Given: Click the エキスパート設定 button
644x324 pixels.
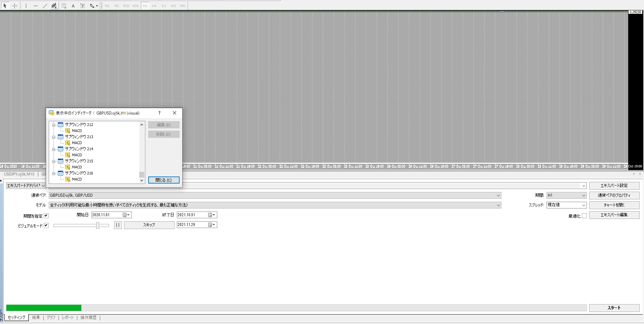Looking at the screenshot, I should tap(614, 186).
